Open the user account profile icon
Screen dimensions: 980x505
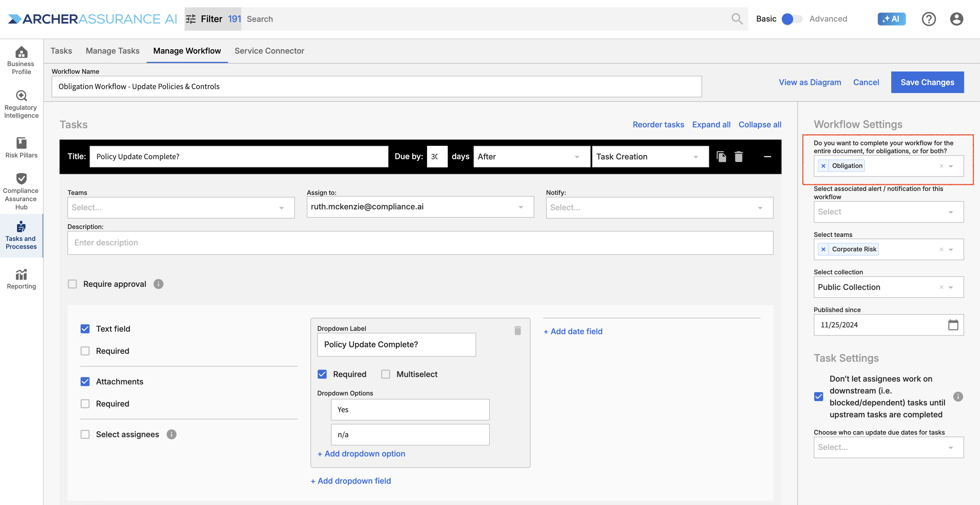[956, 19]
